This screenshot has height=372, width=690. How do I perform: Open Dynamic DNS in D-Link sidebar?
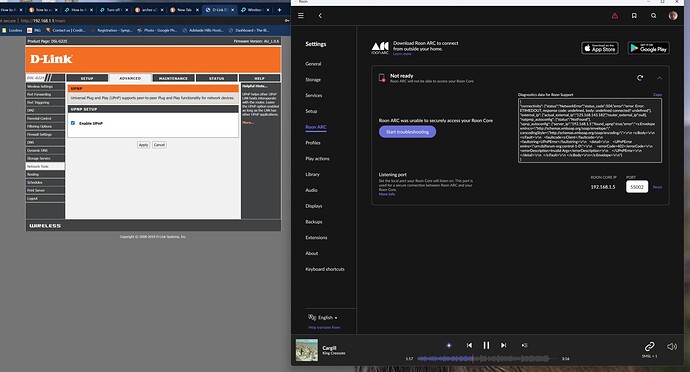point(45,151)
